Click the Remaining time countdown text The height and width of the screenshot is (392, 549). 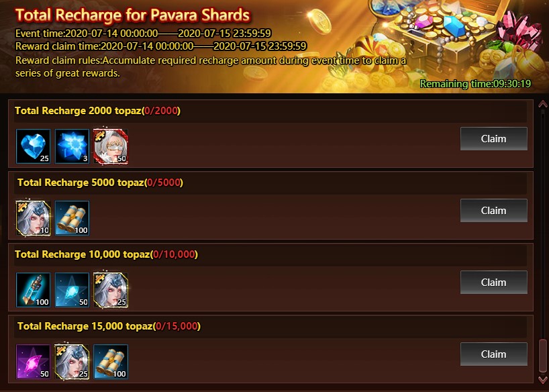475,84
